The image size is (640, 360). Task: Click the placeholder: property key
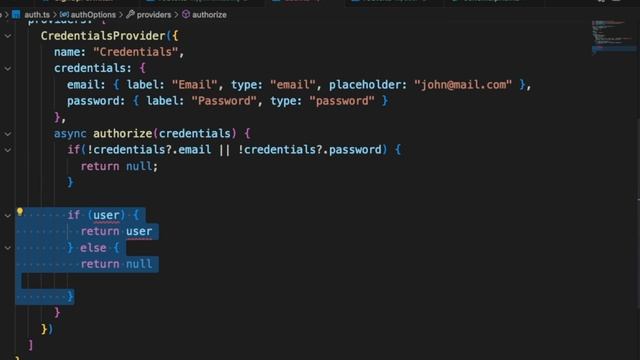(x=368, y=85)
